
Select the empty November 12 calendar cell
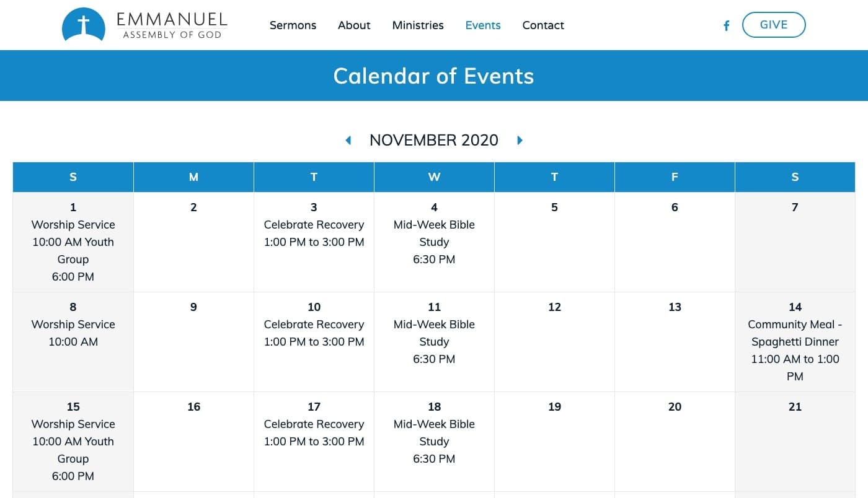(554, 341)
